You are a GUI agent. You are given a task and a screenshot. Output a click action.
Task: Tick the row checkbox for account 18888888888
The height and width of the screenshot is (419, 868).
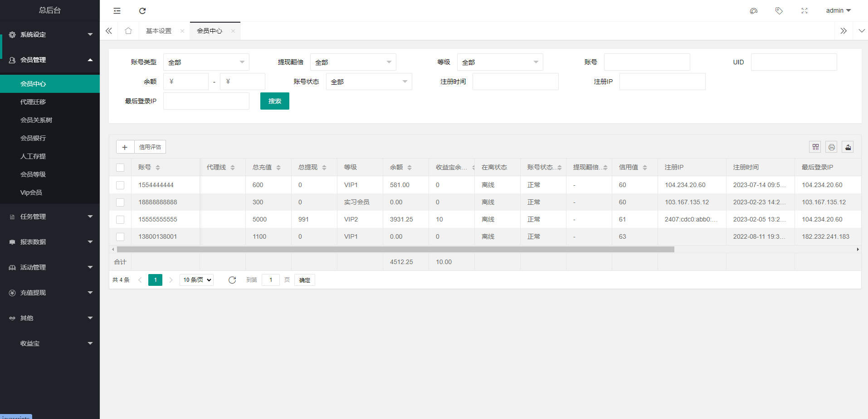120,202
